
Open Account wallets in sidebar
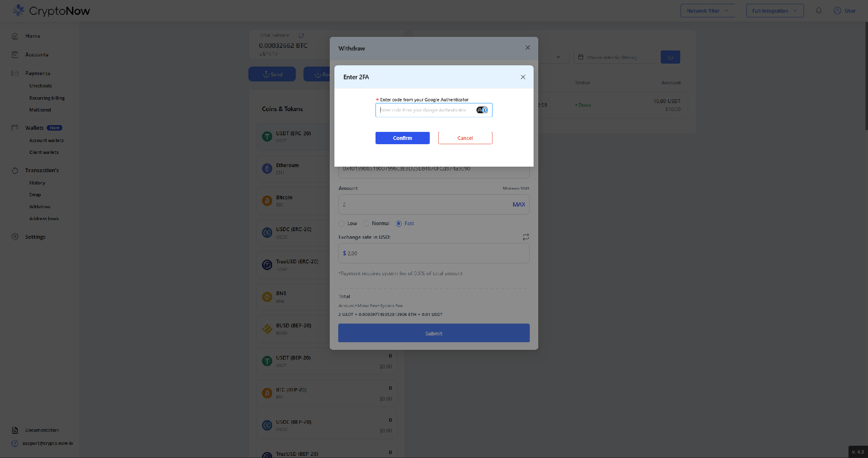coord(46,140)
